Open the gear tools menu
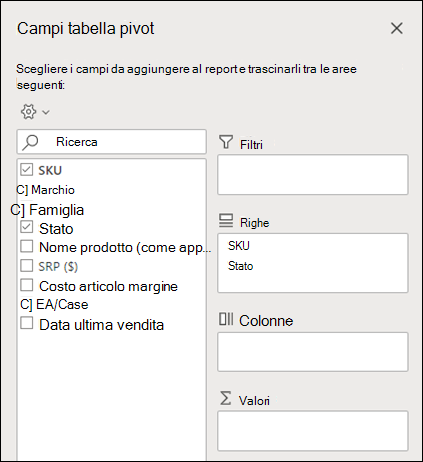Viewport: 423px width, 462px height. 29,112
